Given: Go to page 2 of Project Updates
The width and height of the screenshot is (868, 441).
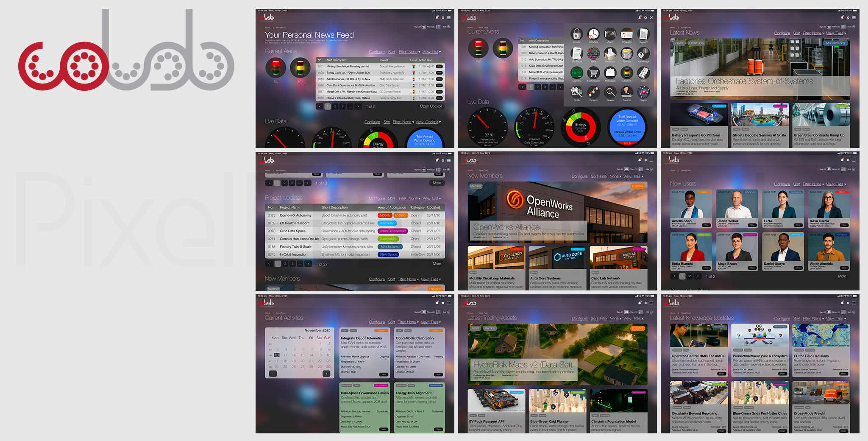Looking at the screenshot, I should point(285,264).
